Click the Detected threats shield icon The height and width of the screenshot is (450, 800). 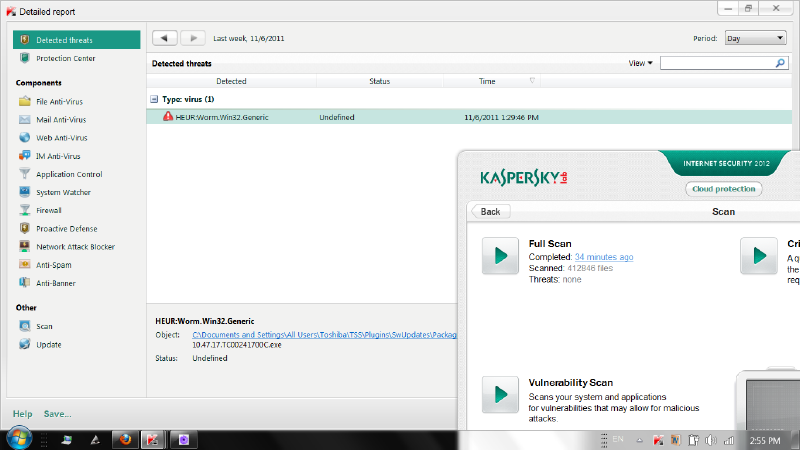click(x=24, y=39)
